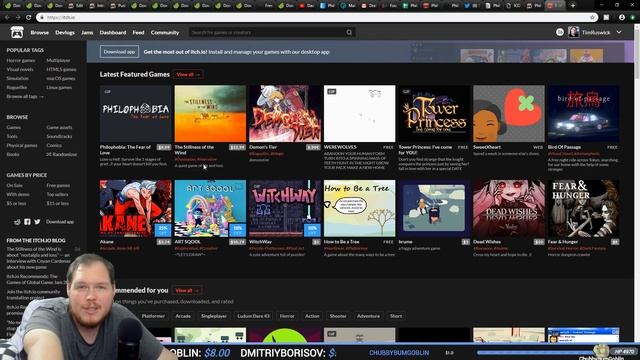This screenshot has width=640, height=360.
Task: Click the browser forward arrow
Action: pyautogui.click(x=18, y=18)
